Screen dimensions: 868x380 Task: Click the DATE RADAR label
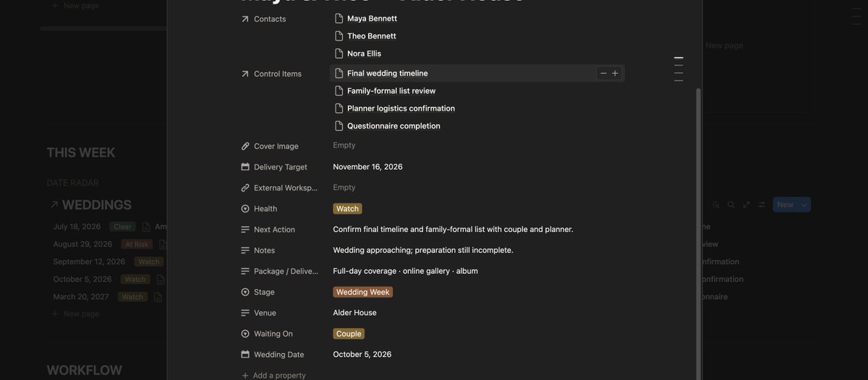72,183
